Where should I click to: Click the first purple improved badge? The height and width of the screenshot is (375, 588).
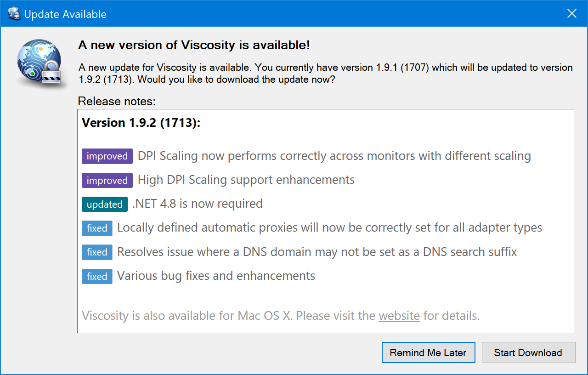coord(107,156)
